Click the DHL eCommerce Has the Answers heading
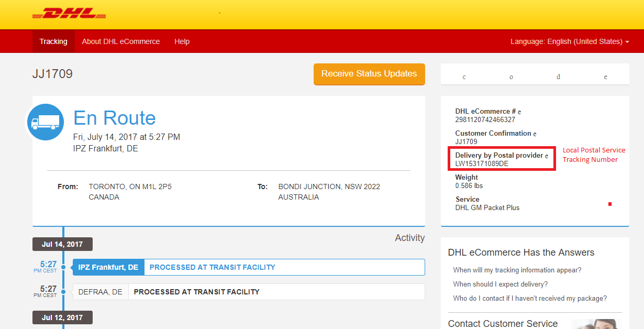 (x=521, y=253)
